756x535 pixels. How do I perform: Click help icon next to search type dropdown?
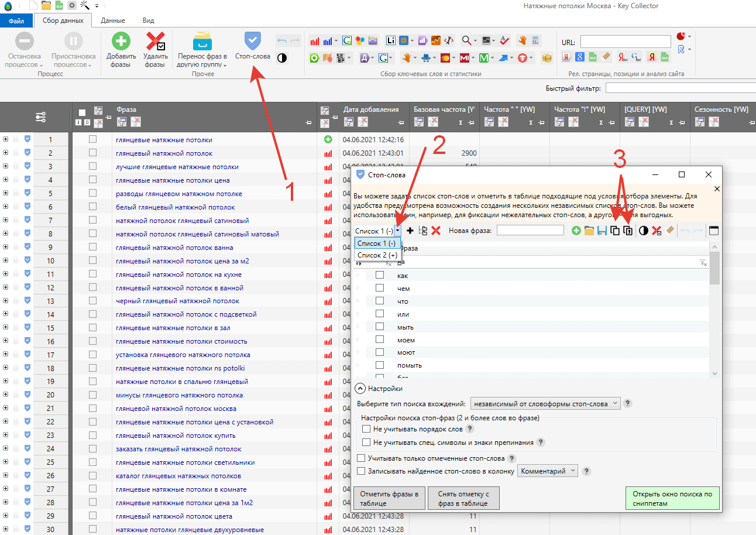pyautogui.click(x=628, y=403)
